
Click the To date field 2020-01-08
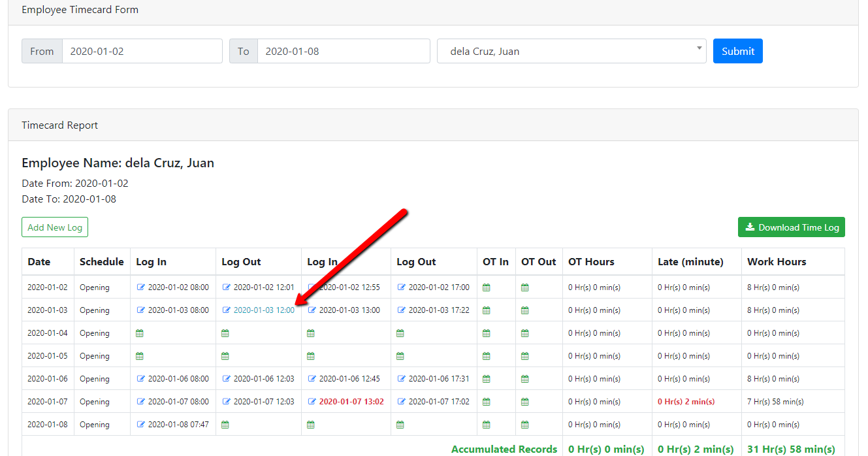344,51
